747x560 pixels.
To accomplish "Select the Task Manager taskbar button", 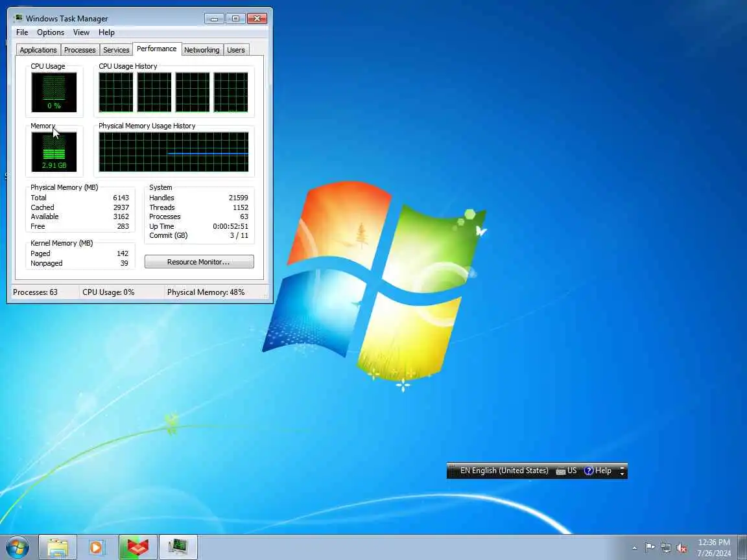I will click(x=178, y=547).
